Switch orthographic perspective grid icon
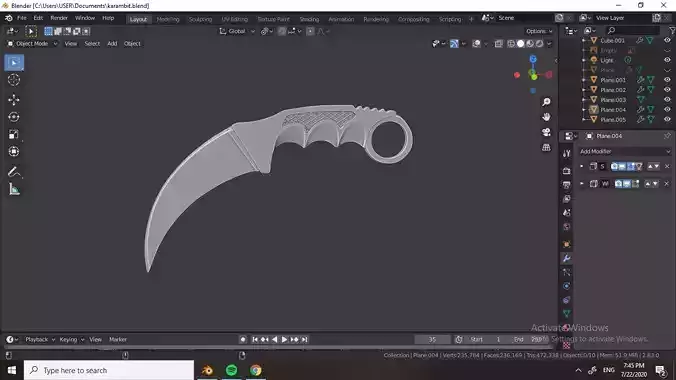 pyautogui.click(x=546, y=148)
